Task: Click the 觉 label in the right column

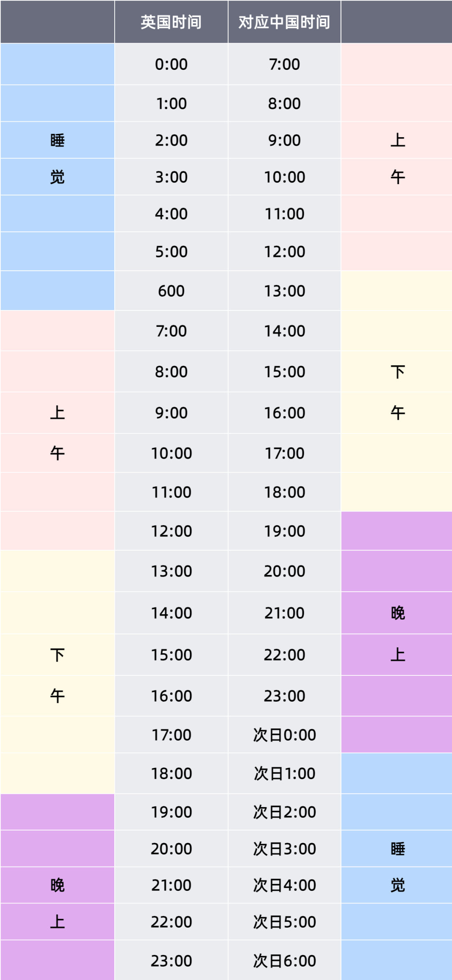Action: (x=398, y=885)
